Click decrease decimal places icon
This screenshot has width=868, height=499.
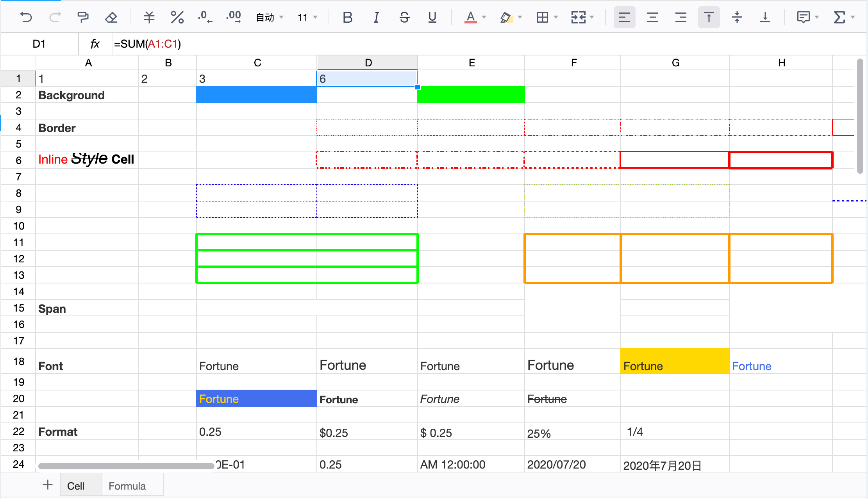click(205, 17)
